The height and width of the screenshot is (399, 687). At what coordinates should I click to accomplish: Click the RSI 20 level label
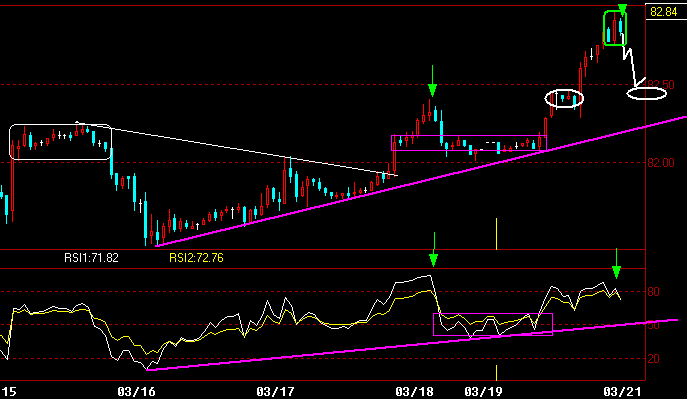pyautogui.click(x=653, y=359)
